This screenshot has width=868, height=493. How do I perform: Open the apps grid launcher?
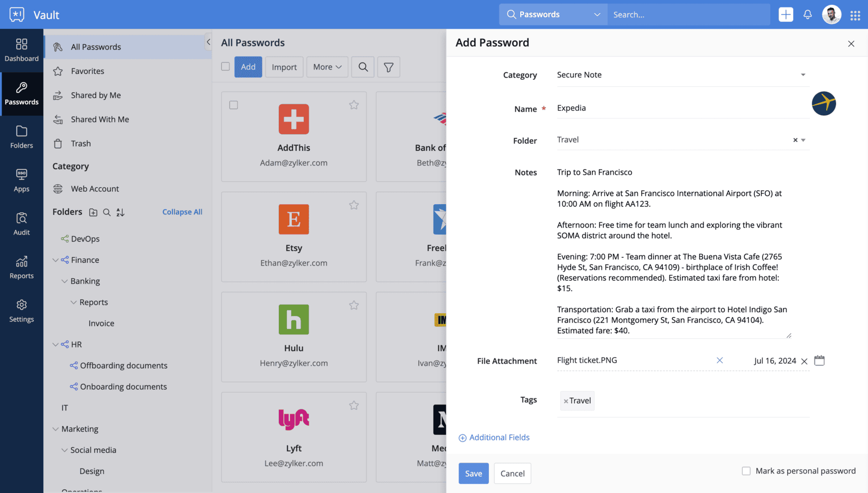[x=855, y=15]
